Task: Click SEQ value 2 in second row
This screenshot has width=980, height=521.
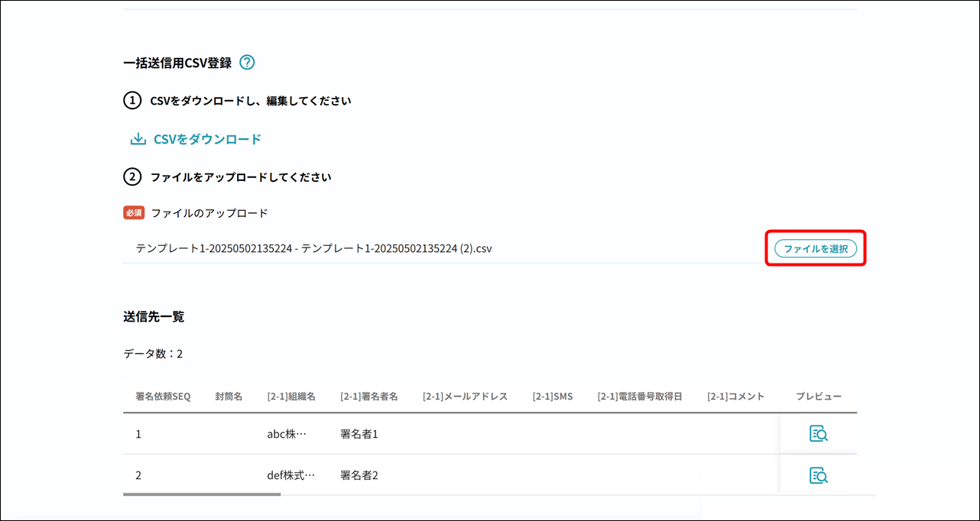Action: click(138, 475)
